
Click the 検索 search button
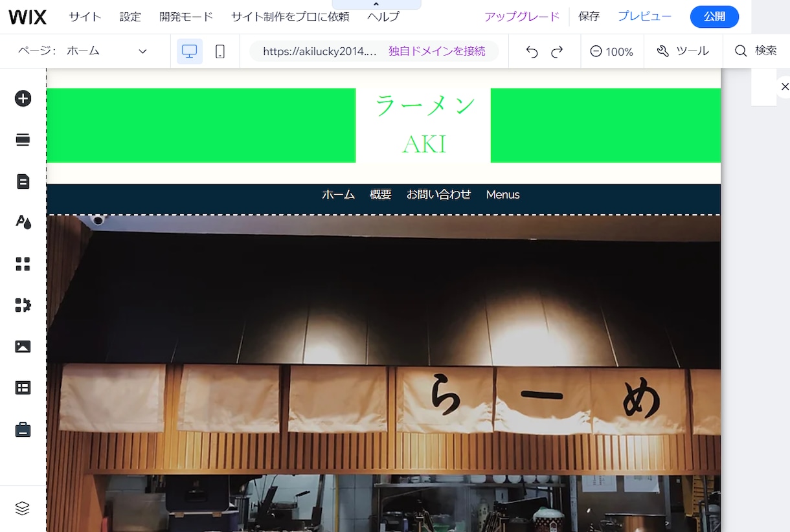(756, 50)
